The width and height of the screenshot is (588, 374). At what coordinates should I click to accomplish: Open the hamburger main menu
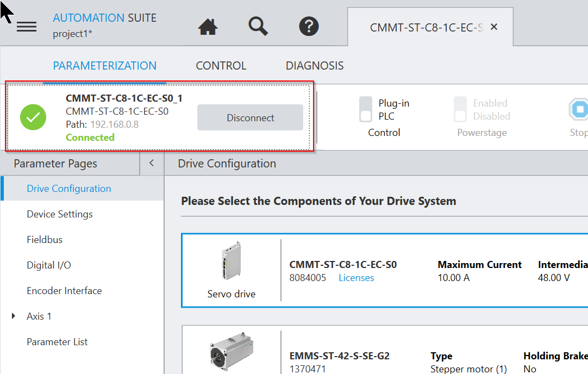point(27,27)
